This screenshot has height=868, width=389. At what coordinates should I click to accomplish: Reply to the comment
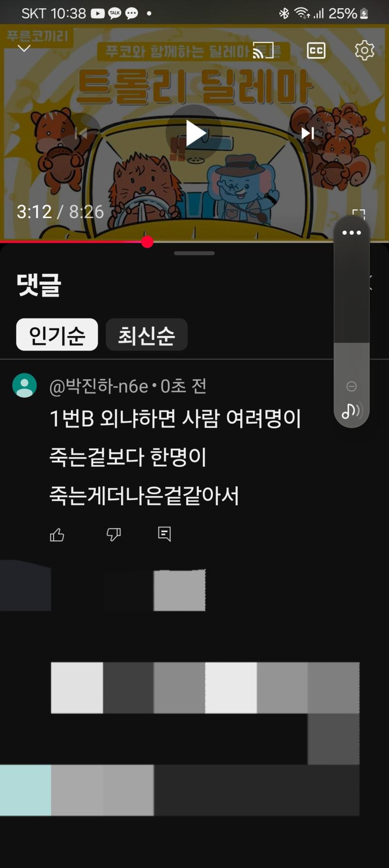point(164,534)
